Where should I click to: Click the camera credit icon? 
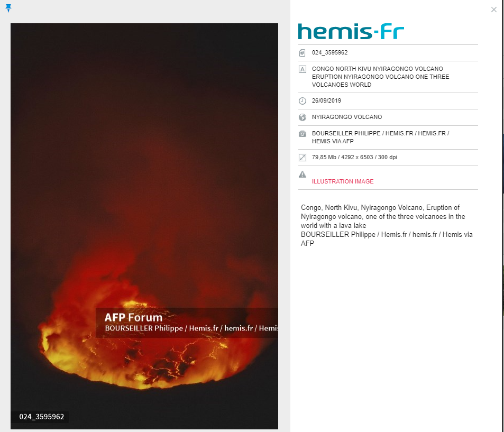coord(302,134)
